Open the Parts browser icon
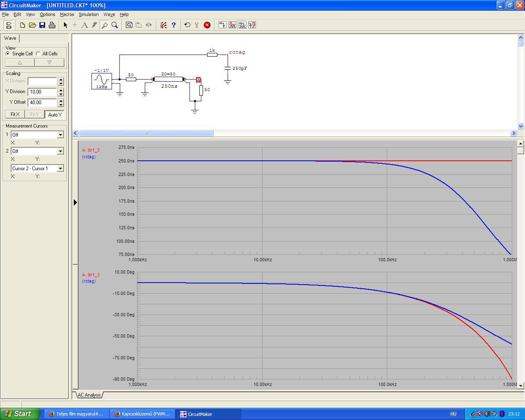The height and width of the screenshot is (420, 525). pos(164,25)
